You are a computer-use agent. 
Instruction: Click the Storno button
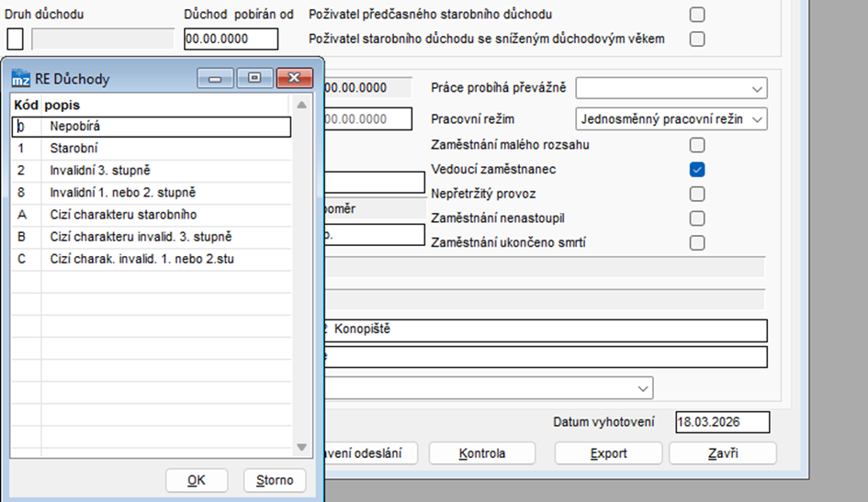275,480
